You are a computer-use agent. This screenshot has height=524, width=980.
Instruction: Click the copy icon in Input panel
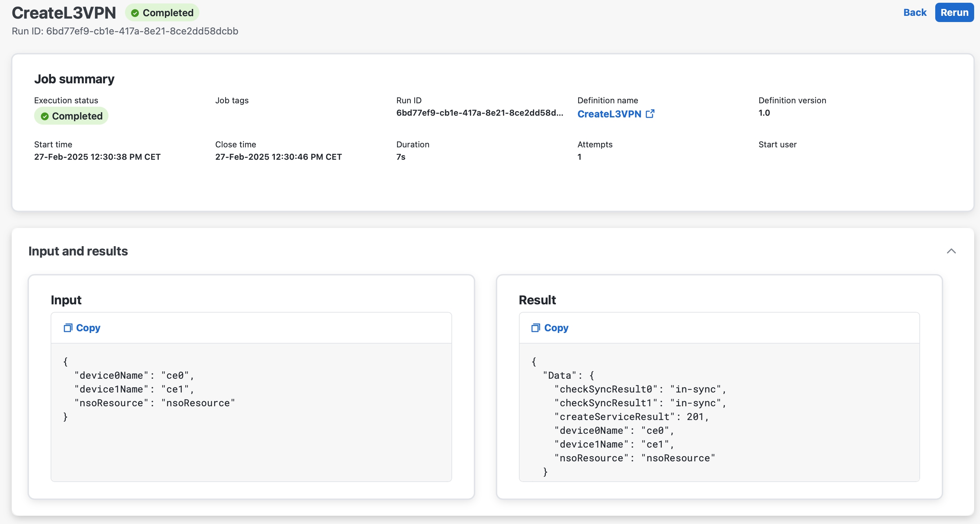pos(68,328)
